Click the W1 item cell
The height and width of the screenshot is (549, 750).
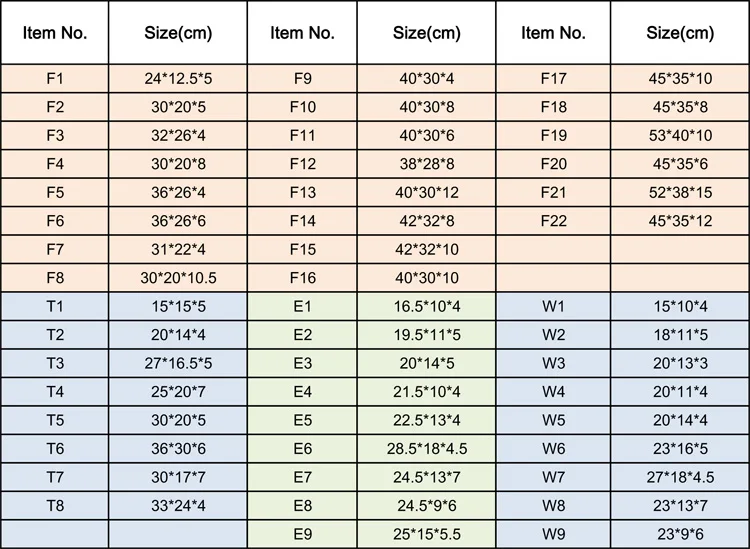[553, 306]
